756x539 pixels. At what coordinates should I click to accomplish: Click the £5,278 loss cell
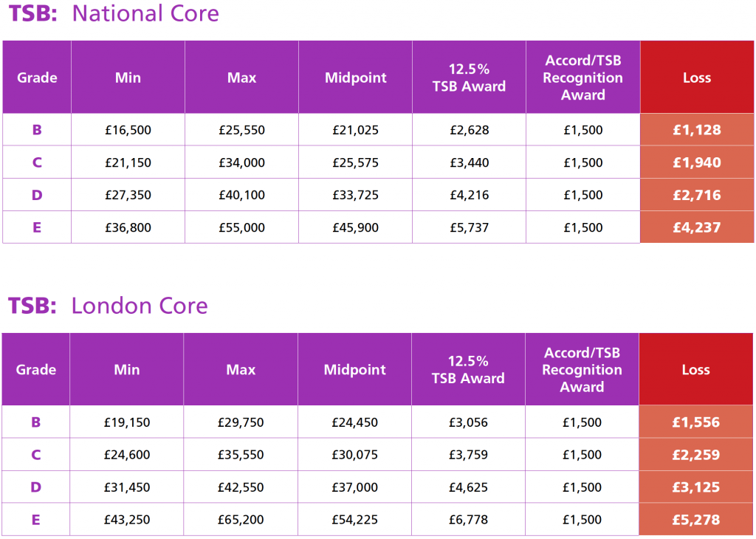pyautogui.click(x=695, y=520)
